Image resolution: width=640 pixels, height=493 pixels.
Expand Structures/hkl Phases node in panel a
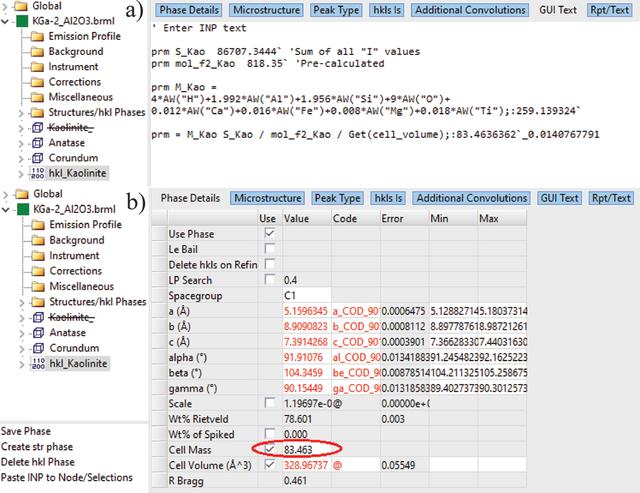21,113
